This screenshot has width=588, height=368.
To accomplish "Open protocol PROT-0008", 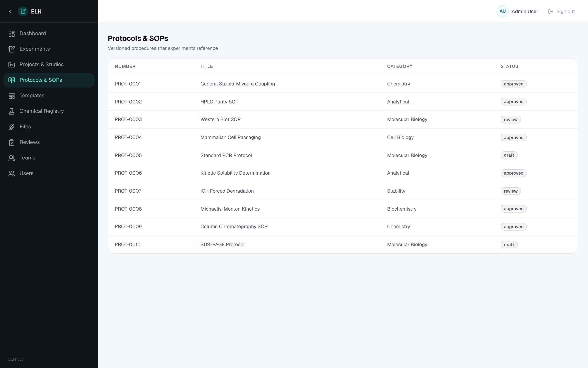I will [128, 209].
